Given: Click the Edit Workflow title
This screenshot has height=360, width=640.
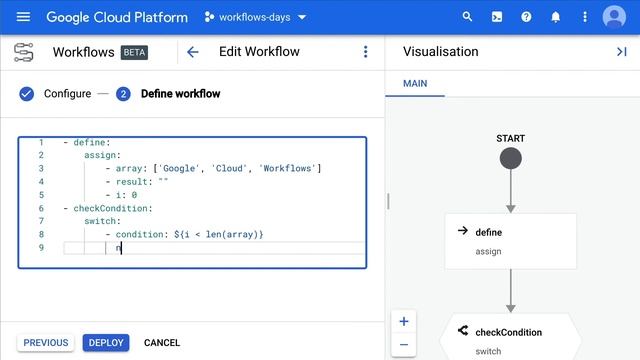Looking at the screenshot, I should (259, 51).
